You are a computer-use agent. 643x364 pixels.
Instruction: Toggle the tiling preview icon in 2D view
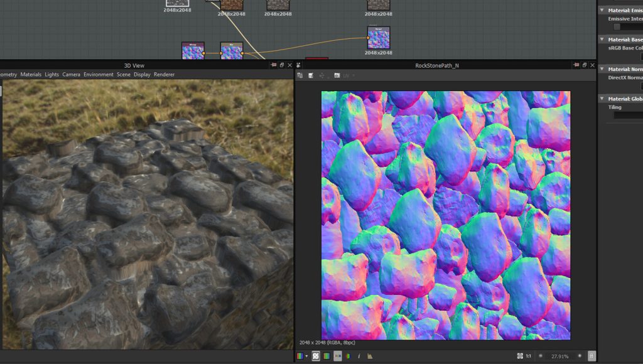(338, 356)
